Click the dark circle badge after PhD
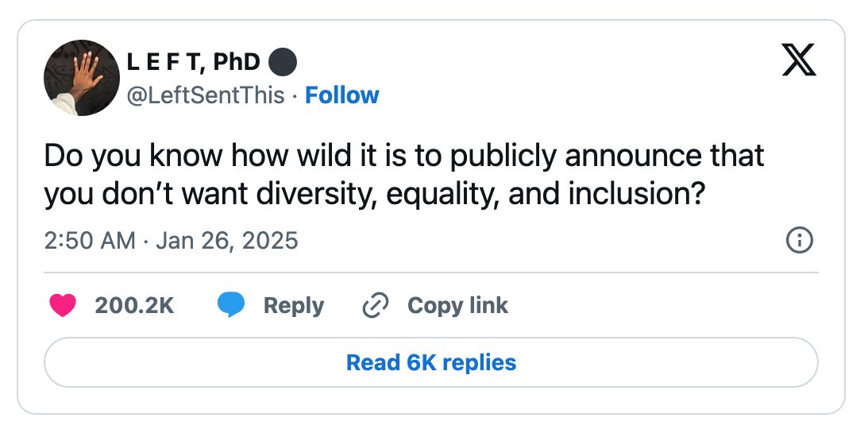 [283, 62]
